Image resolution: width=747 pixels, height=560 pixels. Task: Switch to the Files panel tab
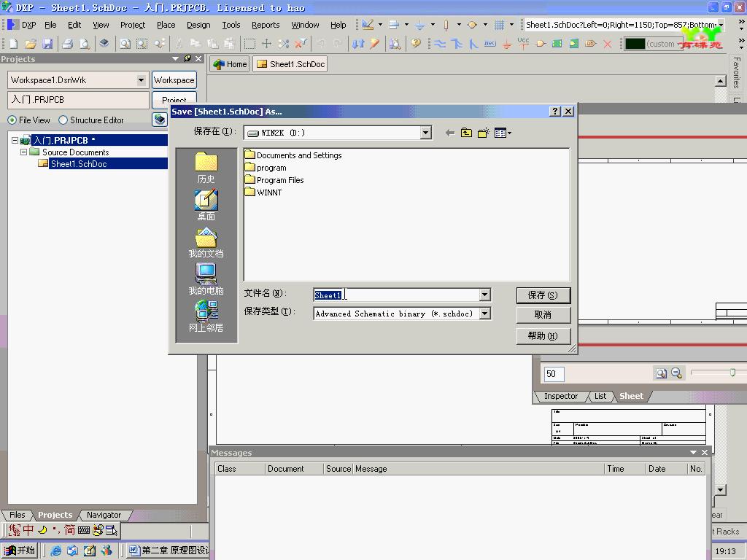(x=17, y=515)
